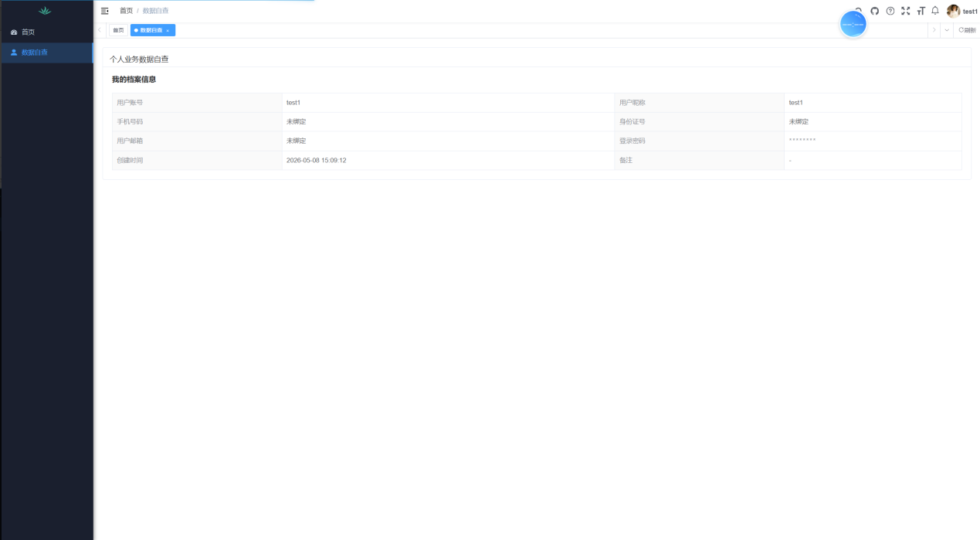The image size is (980, 540).
Task: Collapse the sidebar with the hamburger icon
Action: click(x=105, y=11)
